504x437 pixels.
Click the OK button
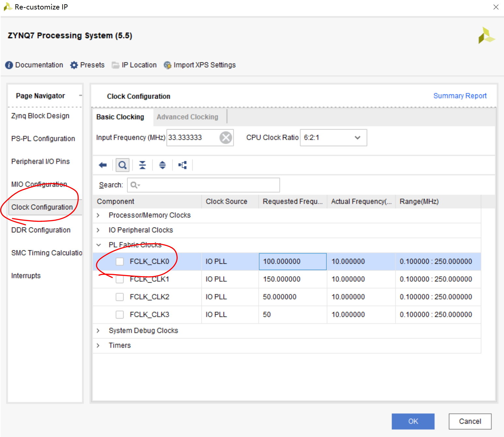pos(413,421)
